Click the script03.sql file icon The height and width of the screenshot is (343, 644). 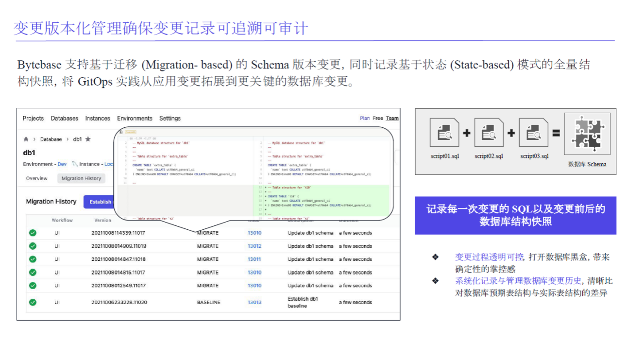click(x=534, y=133)
